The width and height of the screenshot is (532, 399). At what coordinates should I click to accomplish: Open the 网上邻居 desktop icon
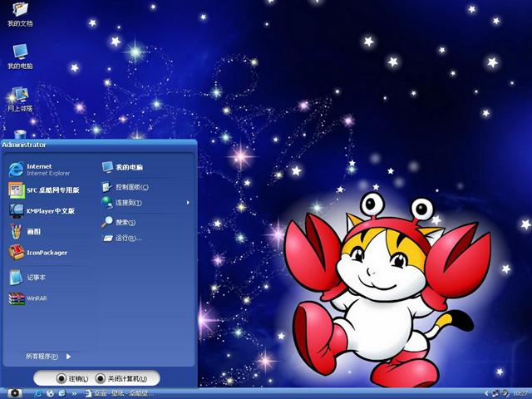pos(20,99)
